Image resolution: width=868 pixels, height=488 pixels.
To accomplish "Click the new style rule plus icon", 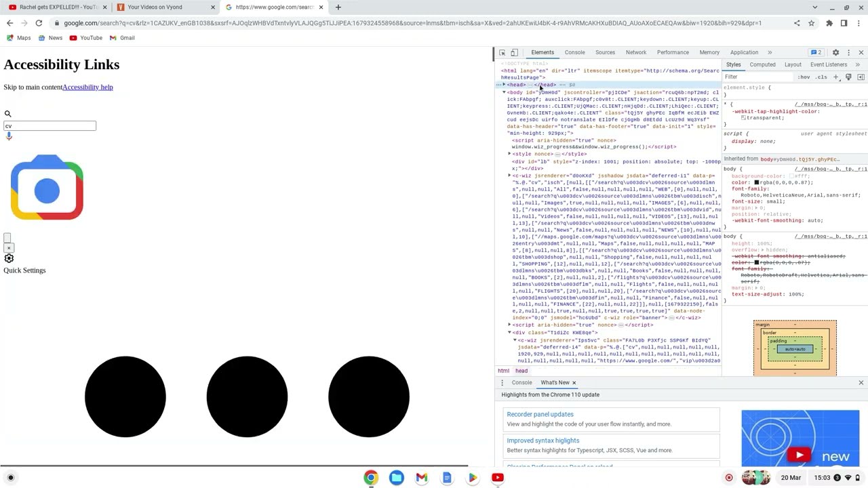I will click(x=836, y=77).
